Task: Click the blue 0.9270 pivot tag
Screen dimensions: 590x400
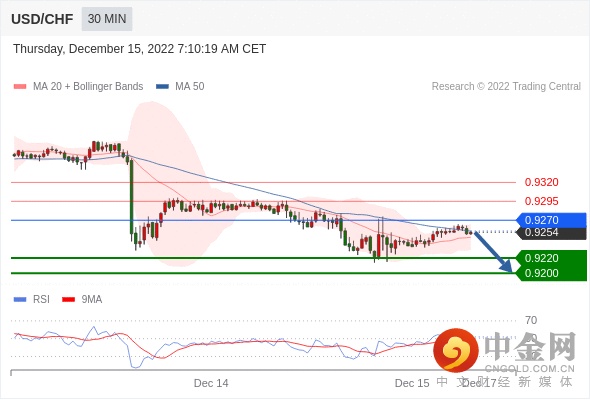Action: (x=551, y=220)
